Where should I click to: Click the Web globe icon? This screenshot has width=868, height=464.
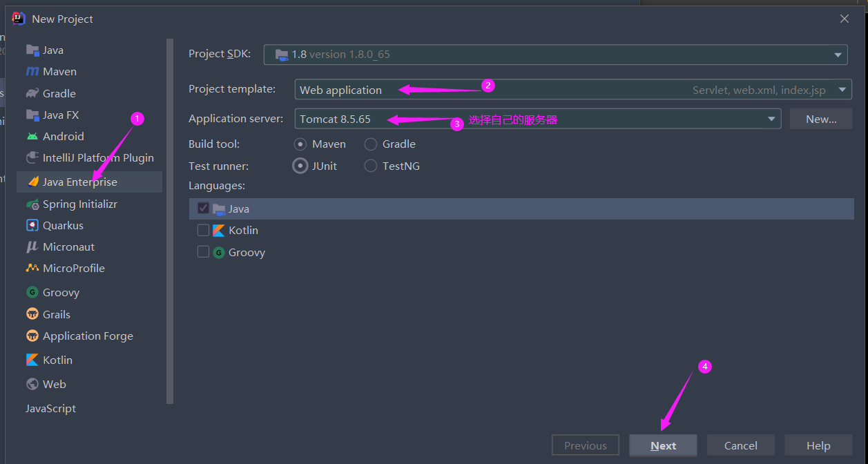click(x=32, y=384)
